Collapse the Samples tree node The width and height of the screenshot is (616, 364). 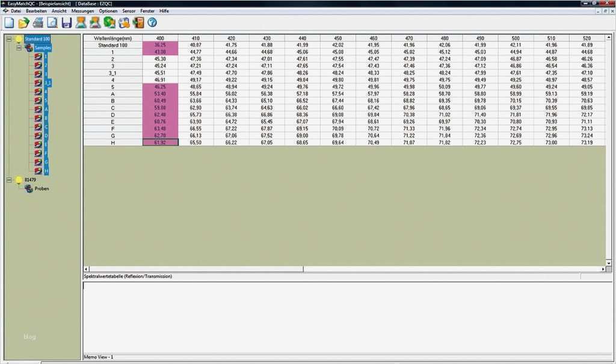pos(19,48)
